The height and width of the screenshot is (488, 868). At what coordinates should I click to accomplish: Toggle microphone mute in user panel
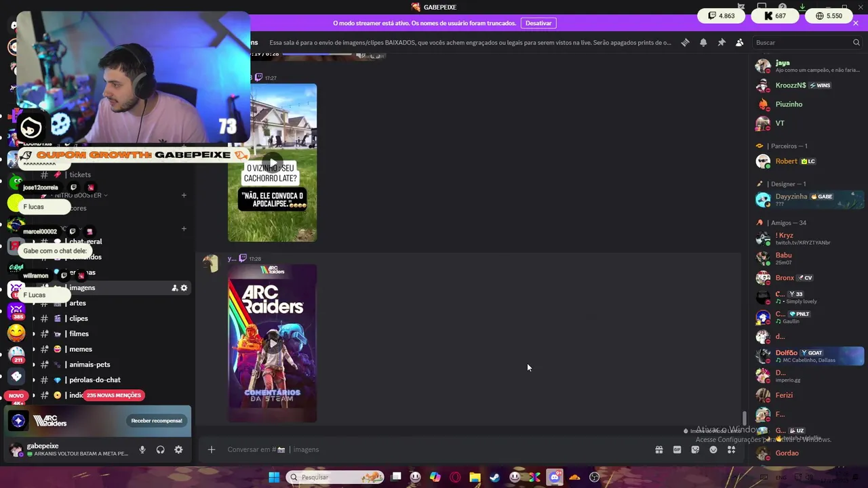[142, 449]
